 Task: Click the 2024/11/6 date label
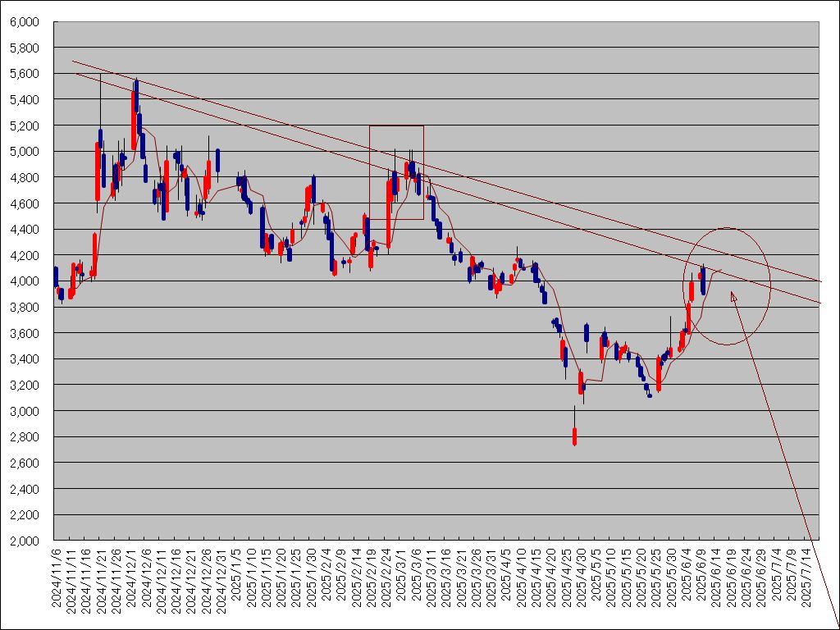[x=57, y=577]
